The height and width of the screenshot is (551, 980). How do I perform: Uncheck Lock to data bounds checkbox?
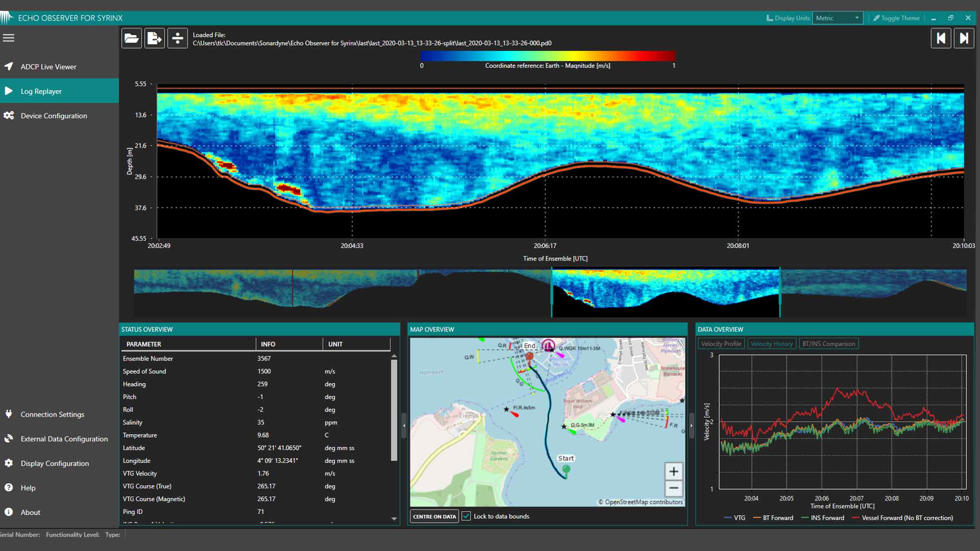466,516
